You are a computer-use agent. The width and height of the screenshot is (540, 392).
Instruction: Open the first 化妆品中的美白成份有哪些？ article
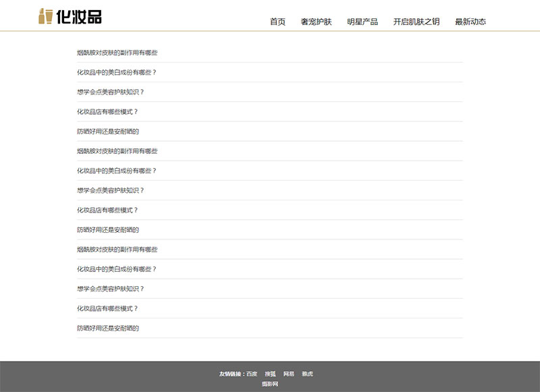pyautogui.click(x=116, y=72)
